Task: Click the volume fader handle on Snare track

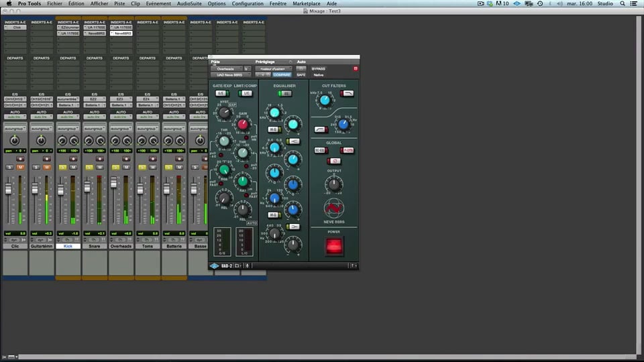Action: (87, 187)
